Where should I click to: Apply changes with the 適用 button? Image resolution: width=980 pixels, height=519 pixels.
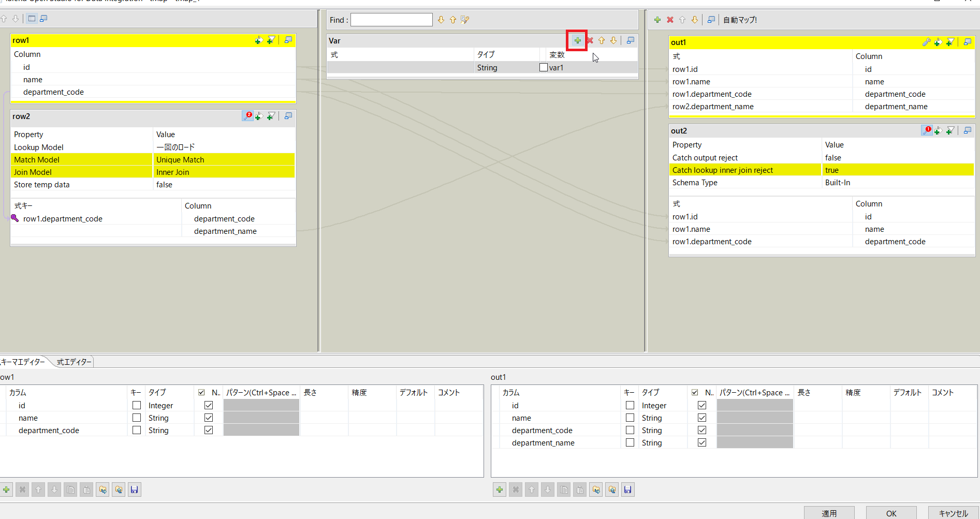pos(829,513)
